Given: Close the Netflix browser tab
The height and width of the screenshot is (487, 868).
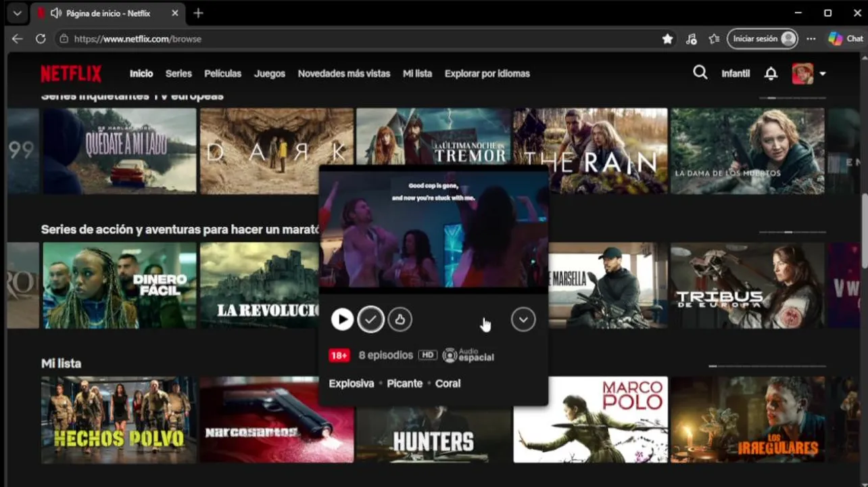Looking at the screenshot, I should pos(175,13).
